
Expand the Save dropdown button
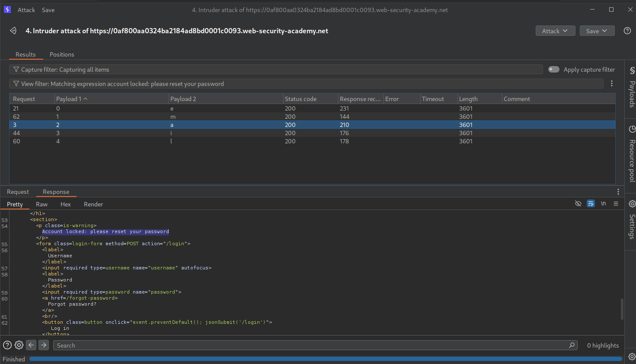click(597, 31)
